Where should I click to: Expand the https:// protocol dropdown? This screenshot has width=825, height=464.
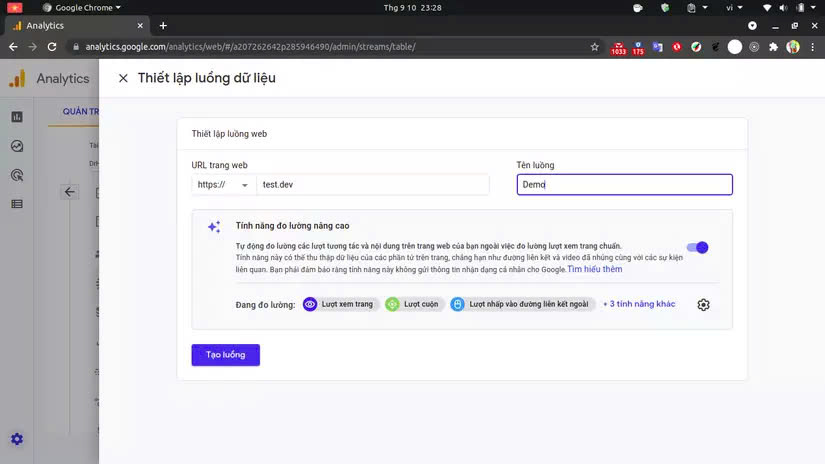[222, 185]
